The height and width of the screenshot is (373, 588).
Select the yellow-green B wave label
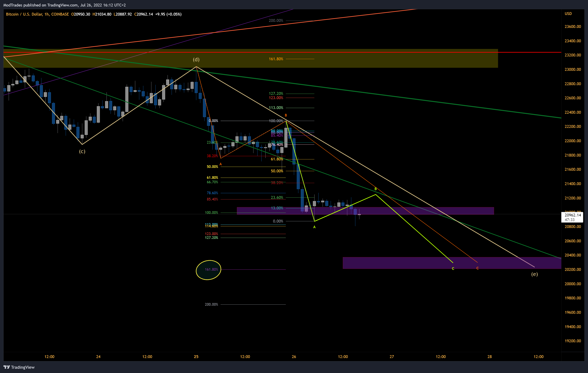376,189
